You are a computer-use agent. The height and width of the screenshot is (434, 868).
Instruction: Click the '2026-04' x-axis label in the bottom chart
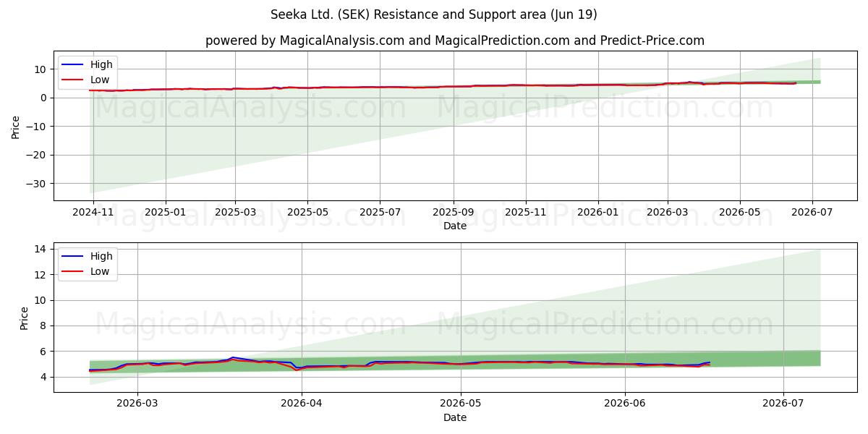click(x=302, y=404)
